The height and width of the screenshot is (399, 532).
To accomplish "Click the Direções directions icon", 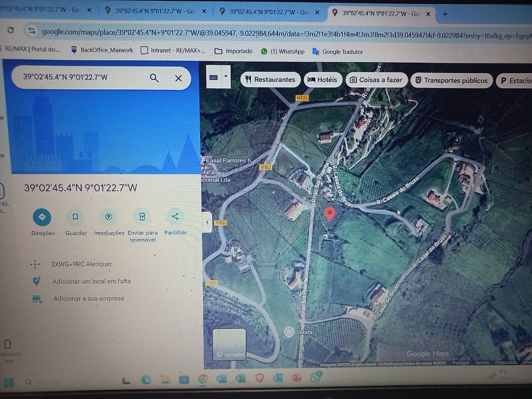I will [x=42, y=217].
